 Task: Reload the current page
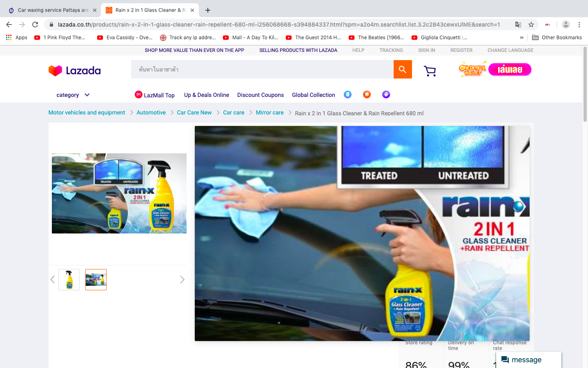35,25
